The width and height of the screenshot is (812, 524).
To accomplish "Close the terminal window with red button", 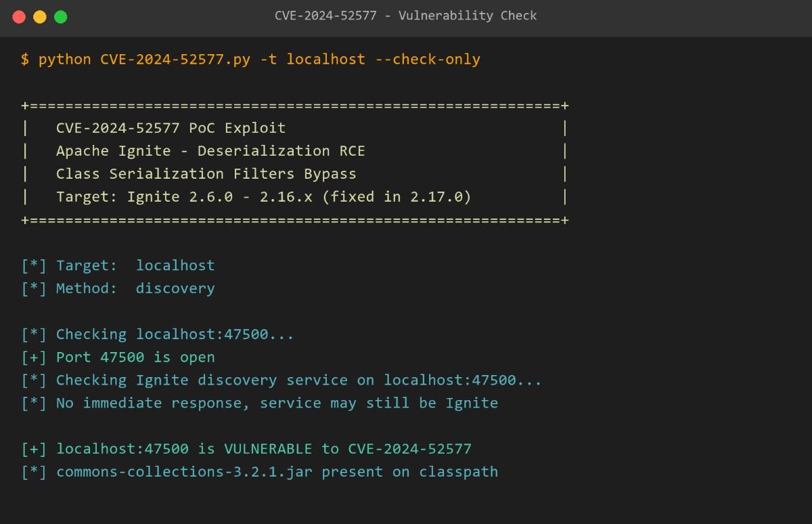I will [x=19, y=17].
